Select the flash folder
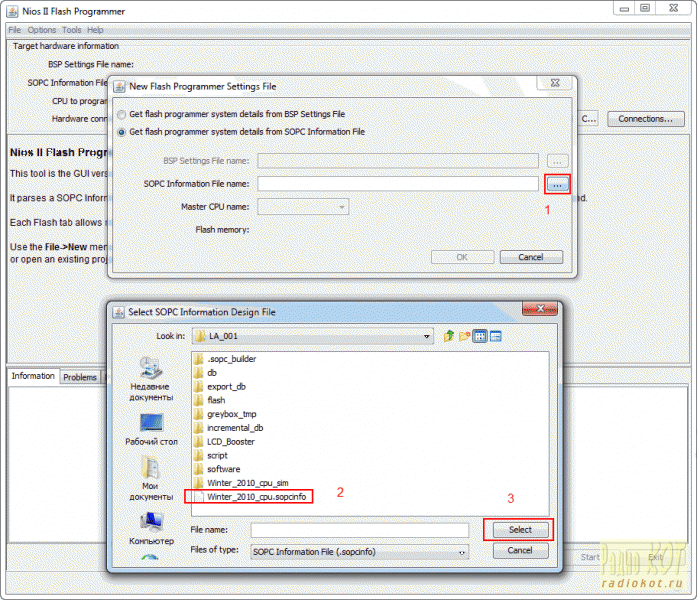This screenshot has height=600, width=697. pyautogui.click(x=210, y=400)
